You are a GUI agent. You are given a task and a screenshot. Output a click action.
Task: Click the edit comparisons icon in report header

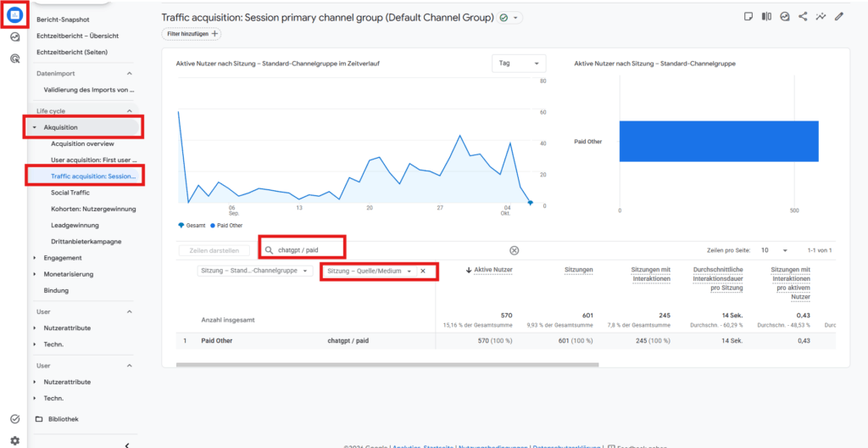(x=766, y=17)
